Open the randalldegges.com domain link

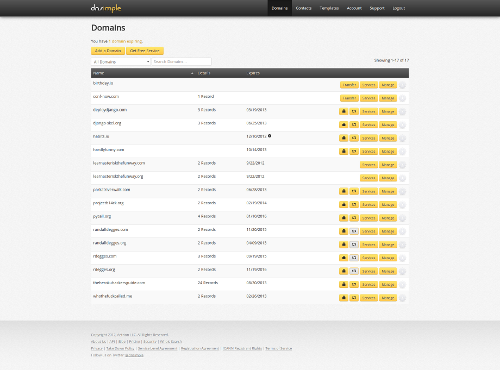coord(110,230)
